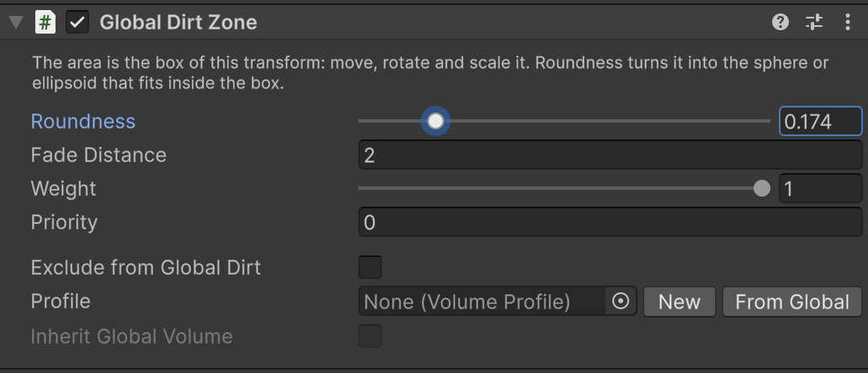Enable Exclude from Global Dirt checkbox
This screenshot has height=373, width=868.
pyautogui.click(x=370, y=267)
